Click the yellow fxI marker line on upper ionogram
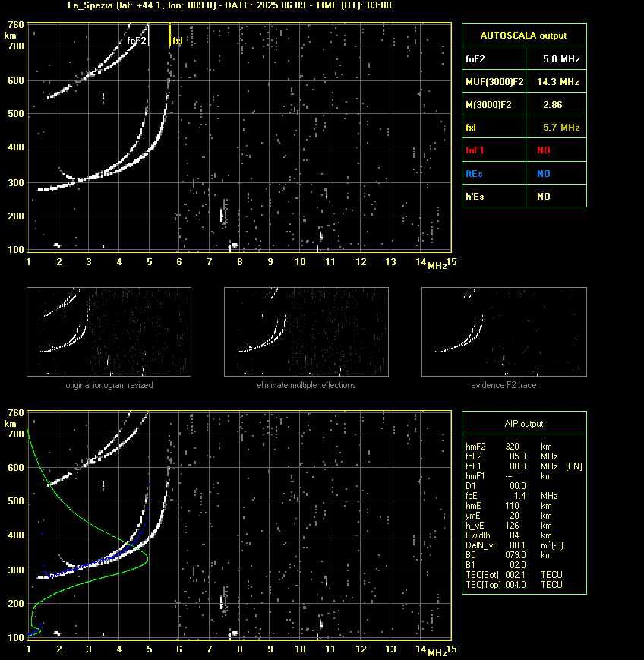The width and height of the screenshot is (644, 660). click(169, 34)
